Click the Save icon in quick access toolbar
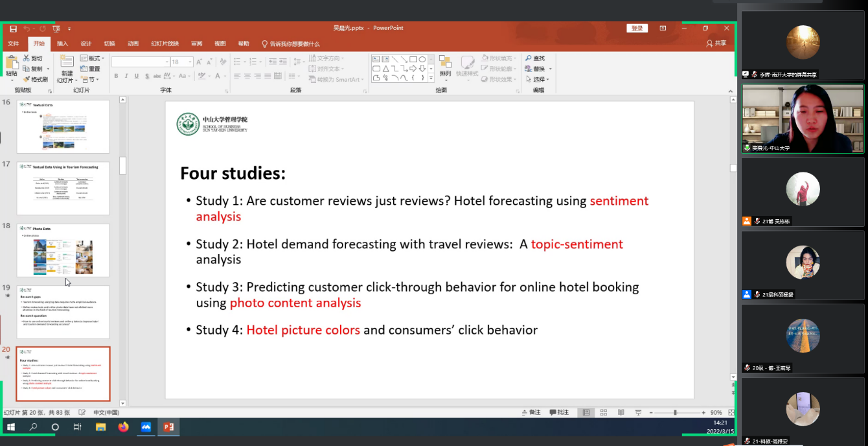 coord(13,29)
